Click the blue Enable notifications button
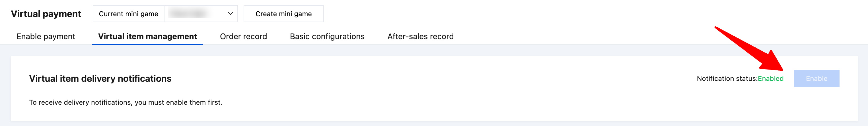 coord(816,78)
